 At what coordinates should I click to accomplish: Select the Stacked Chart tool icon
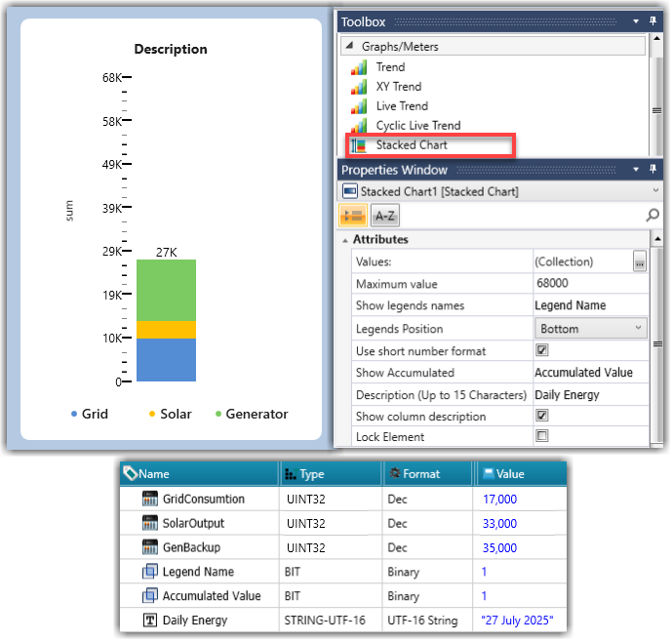click(359, 145)
